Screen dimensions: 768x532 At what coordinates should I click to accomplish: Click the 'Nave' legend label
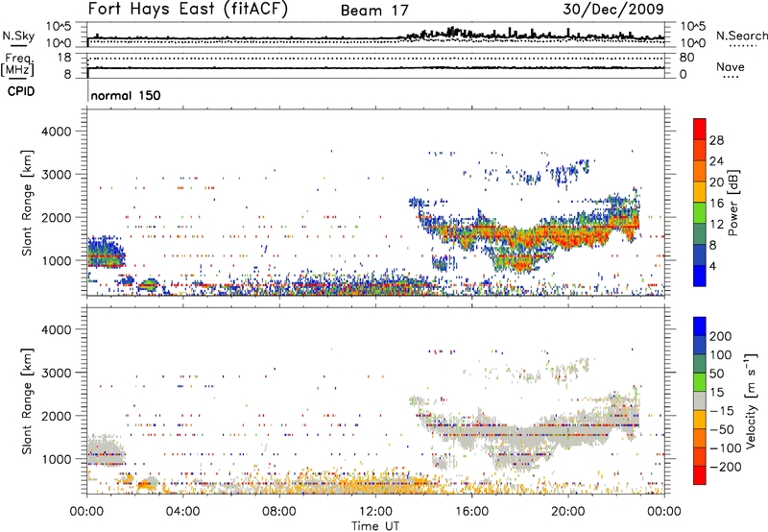[730, 66]
